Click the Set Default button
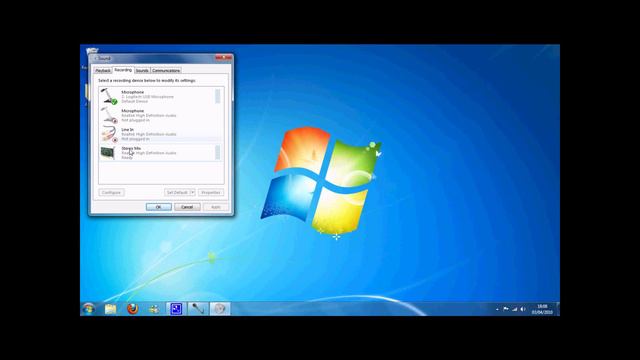Screen dimensions: 640x360 [x=177, y=192]
